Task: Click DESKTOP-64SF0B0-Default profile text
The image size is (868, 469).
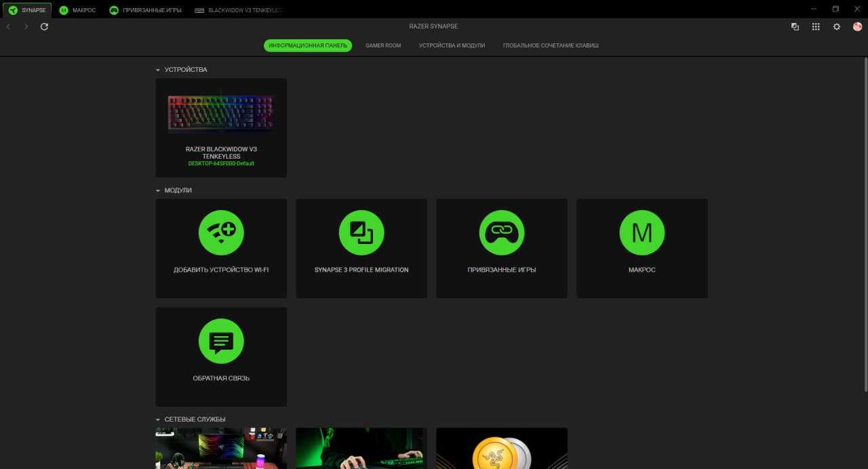Action: click(x=221, y=163)
